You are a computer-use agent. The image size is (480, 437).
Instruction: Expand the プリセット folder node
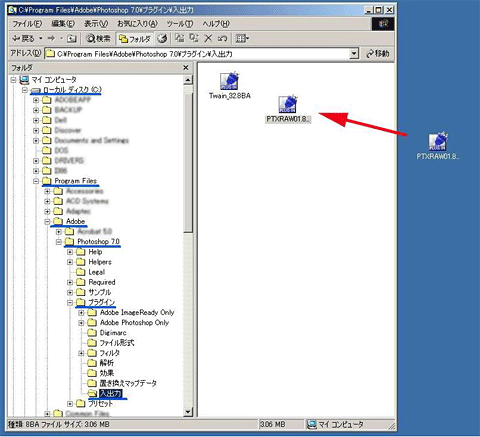tap(70, 404)
